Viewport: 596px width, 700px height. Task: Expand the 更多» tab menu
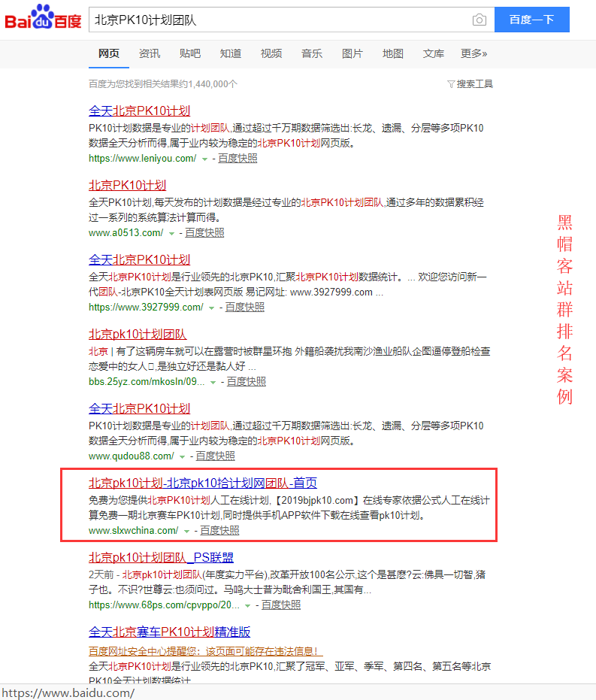tap(473, 53)
